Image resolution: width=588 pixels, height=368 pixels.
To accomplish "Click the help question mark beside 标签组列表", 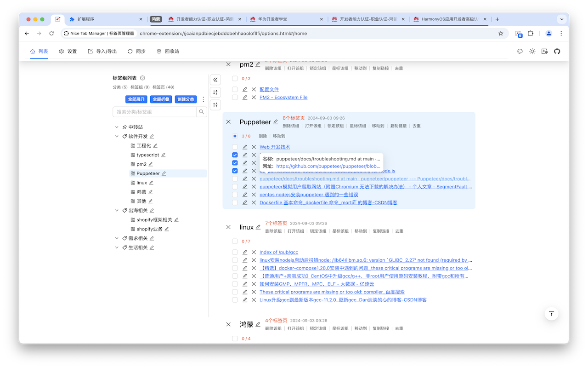I will [x=142, y=78].
